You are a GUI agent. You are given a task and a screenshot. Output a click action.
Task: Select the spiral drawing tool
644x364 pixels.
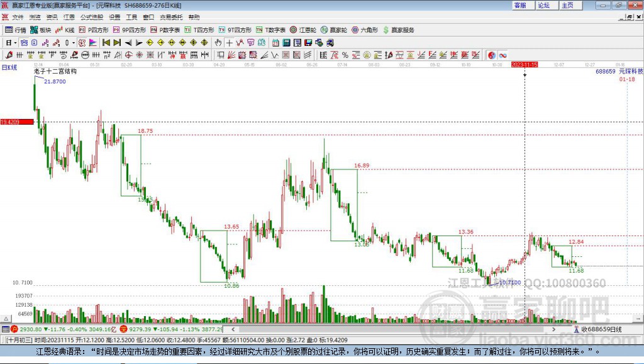coord(64,55)
